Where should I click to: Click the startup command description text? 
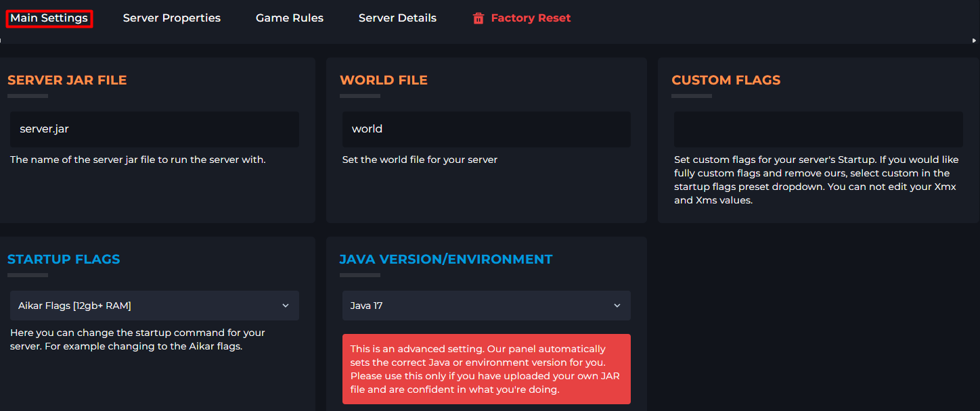[137, 339]
